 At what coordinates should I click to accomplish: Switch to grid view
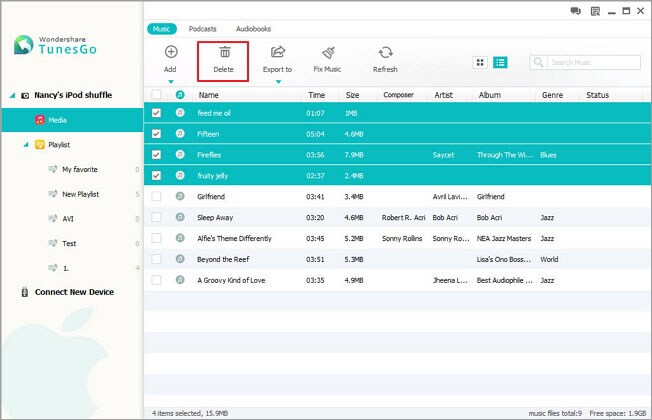[x=480, y=62]
